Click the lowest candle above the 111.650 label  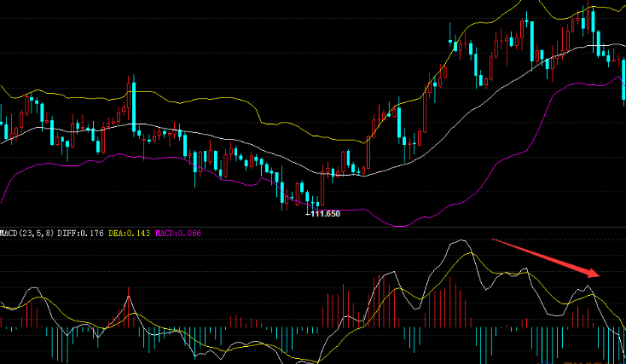(314, 201)
